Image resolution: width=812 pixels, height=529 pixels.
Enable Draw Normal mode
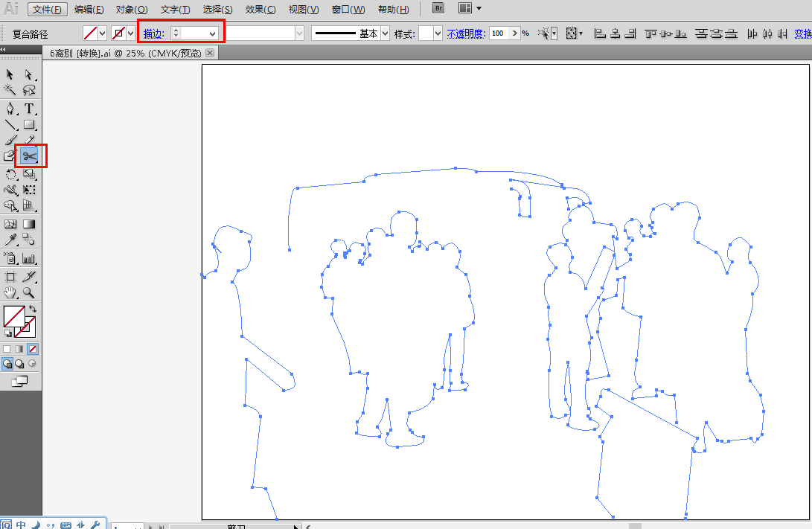tap(7, 364)
